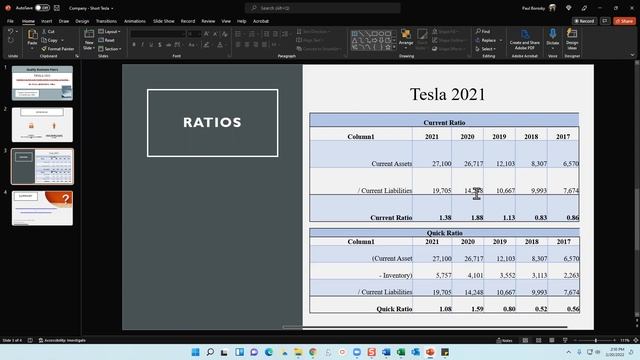Click the Quick Ratio table header
Image resolution: width=640 pixels, height=360 pixels.
point(444,233)
